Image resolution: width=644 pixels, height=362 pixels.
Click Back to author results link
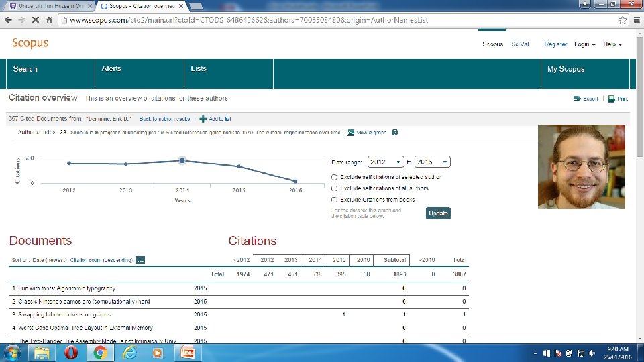pyautogui.click(x=165, y=119)
